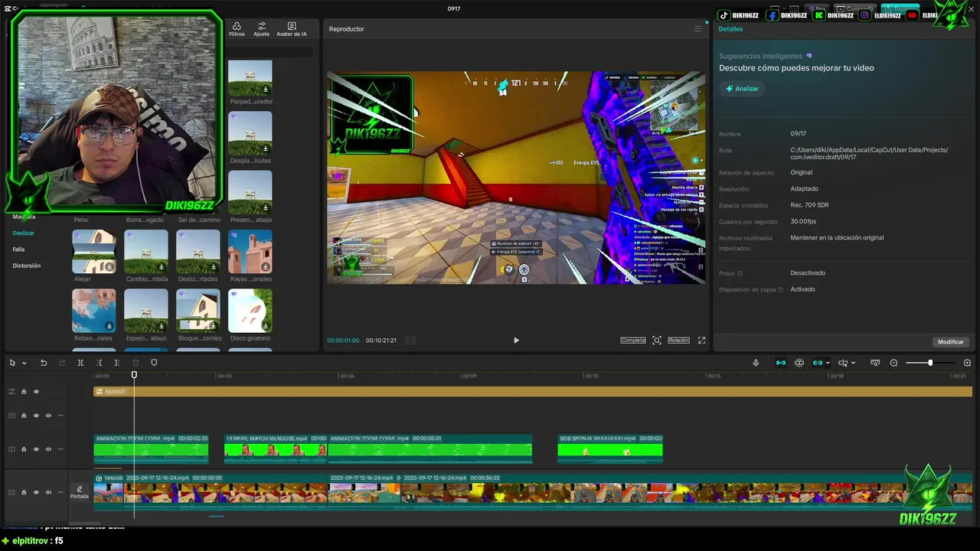Click the timeline zoom slider handle
The height and width of the screenshot is (551, 980).
[930, 363]
